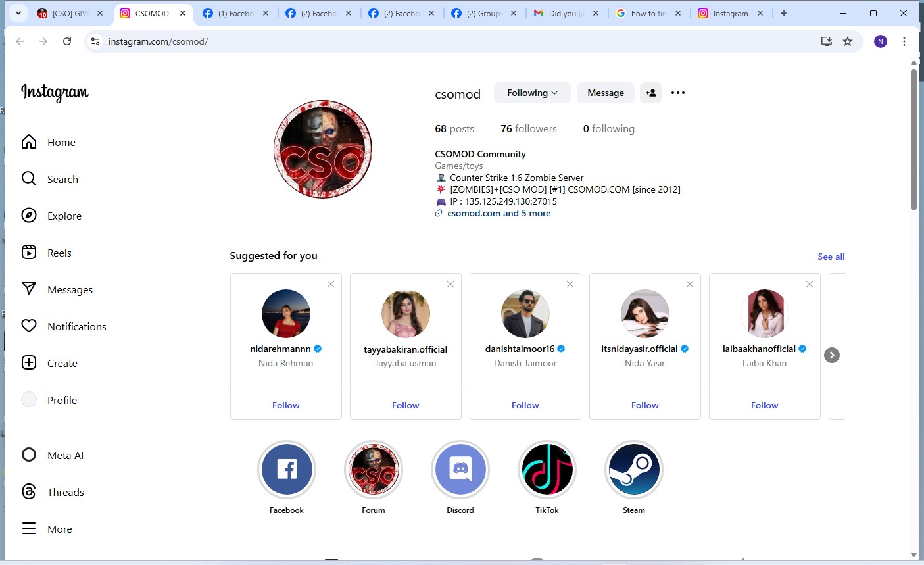Open the Discord story highlight
The width and height of the screenshot is (924, 565).
pos(460,470)
